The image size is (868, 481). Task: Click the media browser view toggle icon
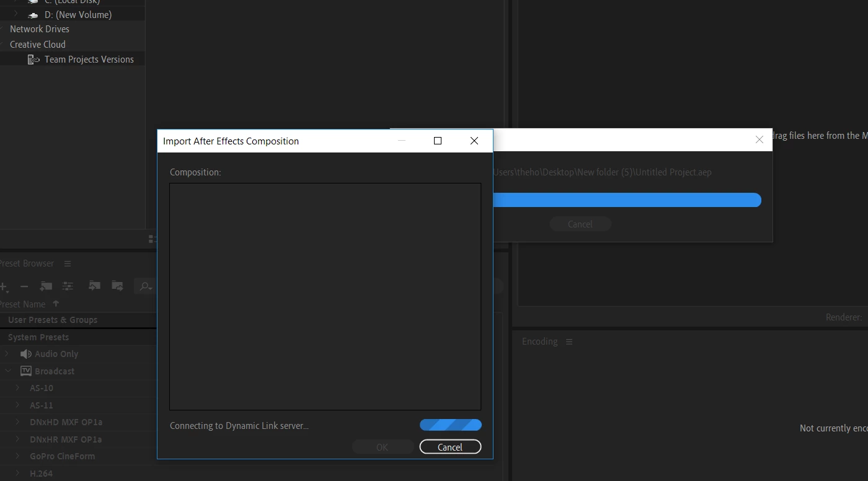[153, 239]
